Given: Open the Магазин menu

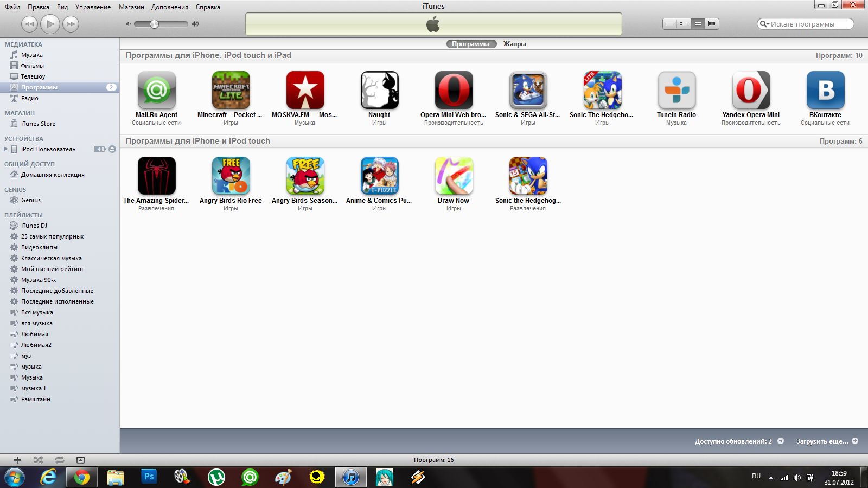Looking at the screenshot, I should (x=131, y=7).
